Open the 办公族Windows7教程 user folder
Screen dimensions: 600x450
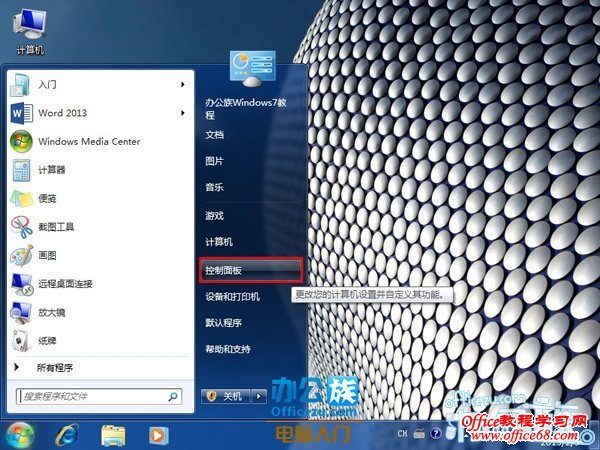tap(246, 109)
